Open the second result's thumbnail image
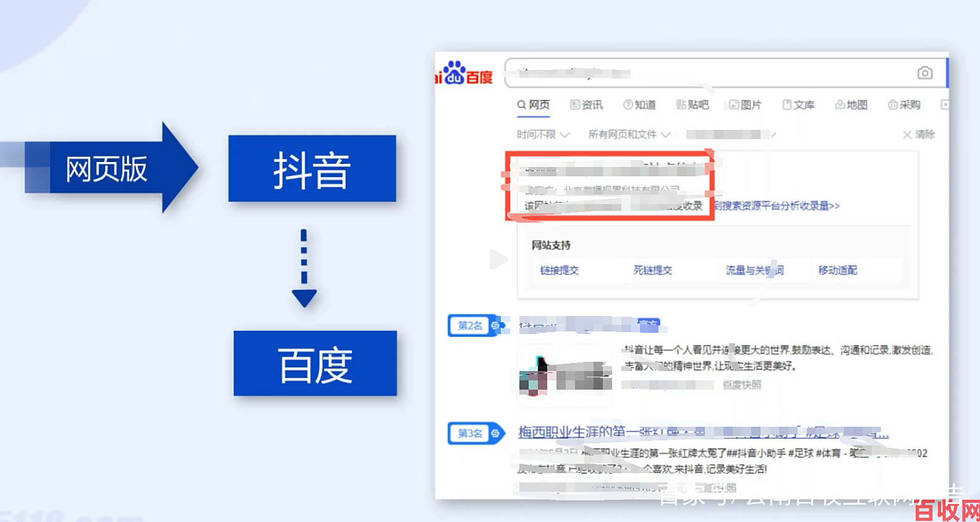980x522 pixels. tap(565, 375)
